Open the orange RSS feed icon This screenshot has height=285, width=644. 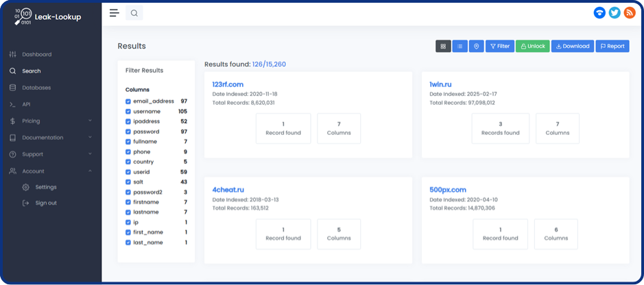(629, 13)
